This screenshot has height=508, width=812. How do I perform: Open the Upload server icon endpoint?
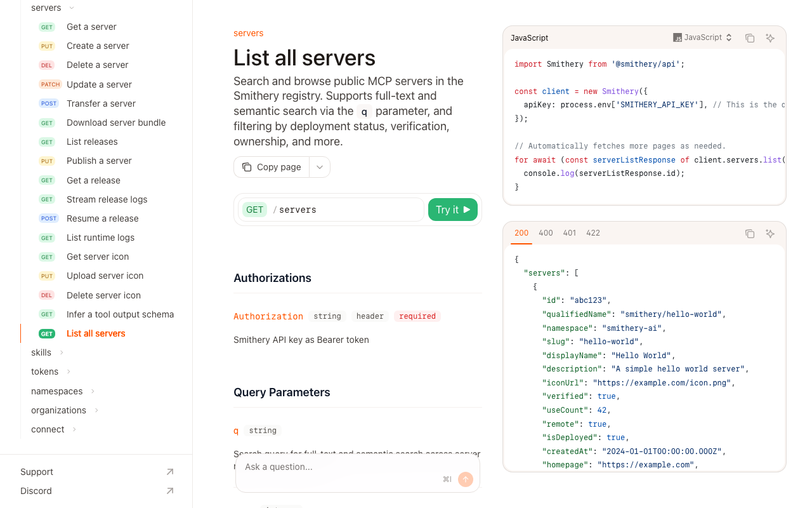(x=106, y=276)
